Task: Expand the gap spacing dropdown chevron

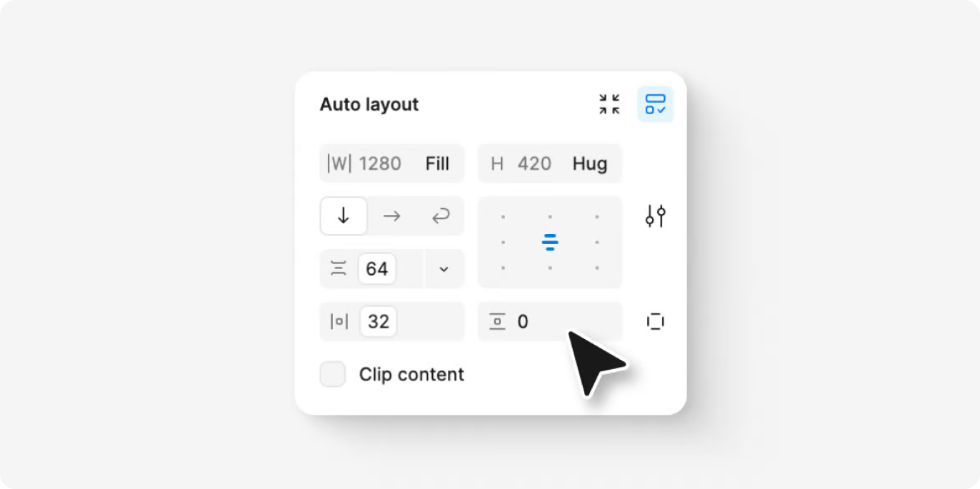Action: click(444, 268)
